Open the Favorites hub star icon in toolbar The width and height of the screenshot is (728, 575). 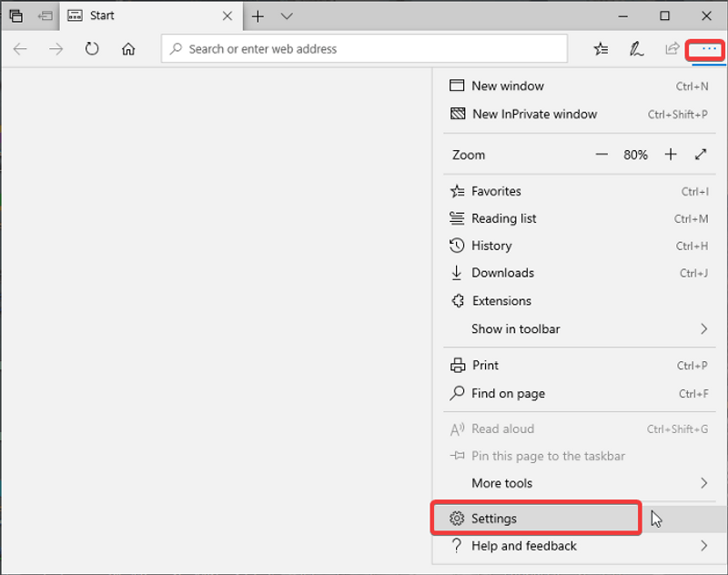click(x=601, y=49)
